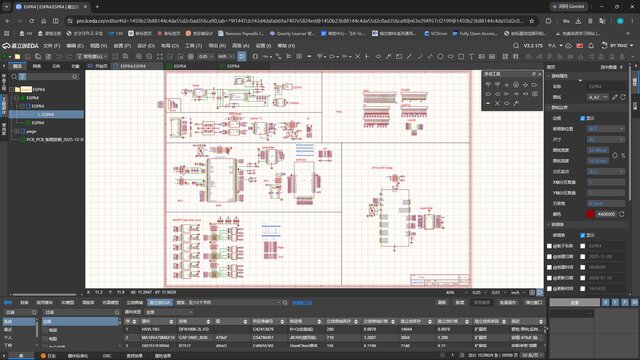The width and height of the screenshot is (640, 360).
Task: Click the blue link beside library search
Action: coord(302,303)
